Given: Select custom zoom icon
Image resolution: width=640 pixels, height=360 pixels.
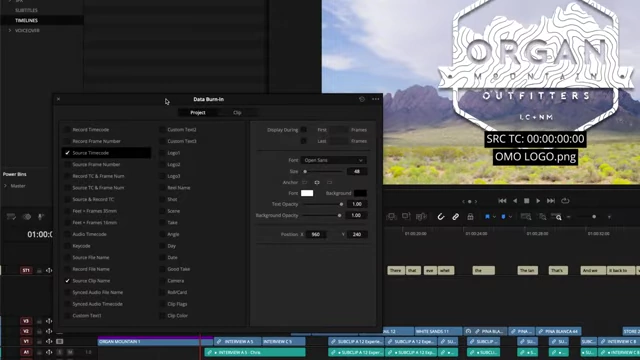Looking at the screenshot, I should (x=556, y=217).
